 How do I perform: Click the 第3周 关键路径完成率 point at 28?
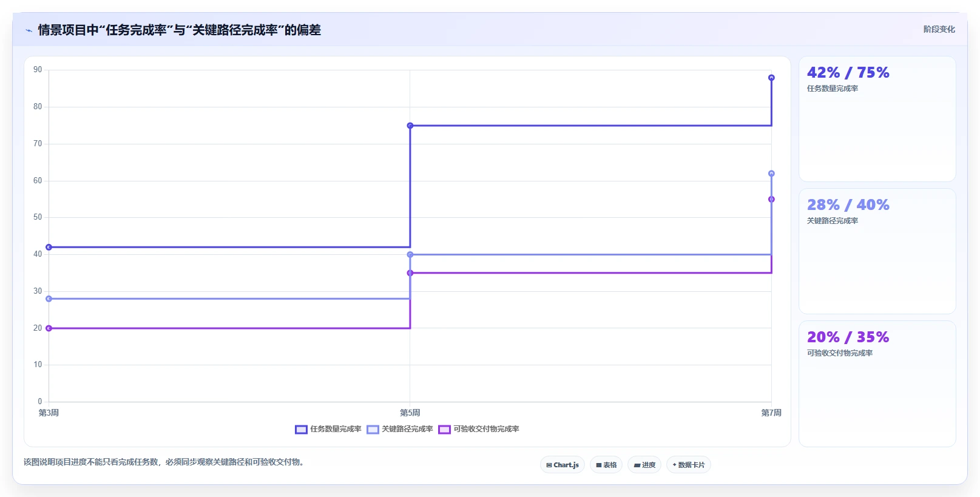click(49, 299)
